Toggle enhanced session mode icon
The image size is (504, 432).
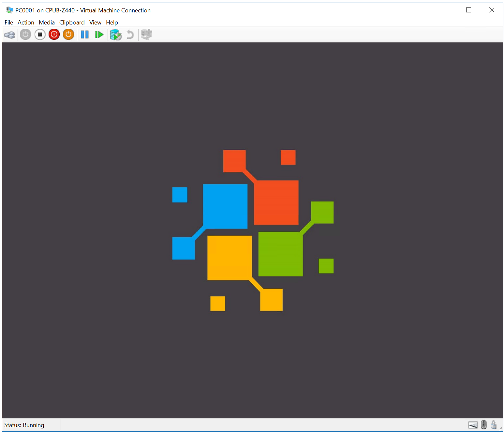coord(146,35)
